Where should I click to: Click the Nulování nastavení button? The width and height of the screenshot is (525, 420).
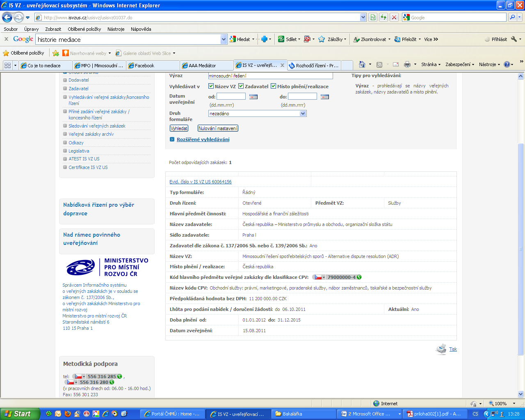(x=218, y=128)
